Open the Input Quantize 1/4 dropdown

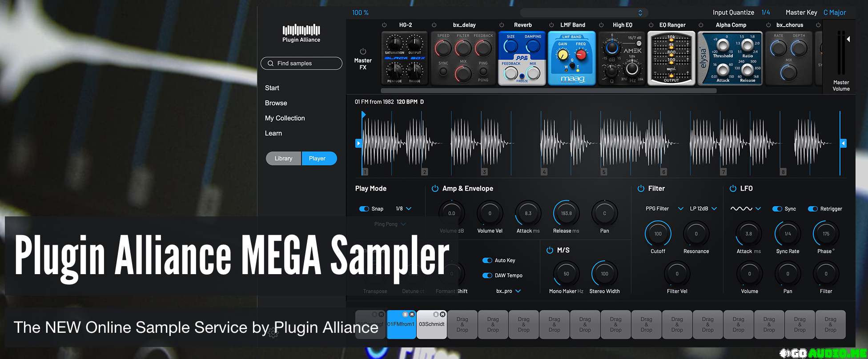(x=766, y=12)
